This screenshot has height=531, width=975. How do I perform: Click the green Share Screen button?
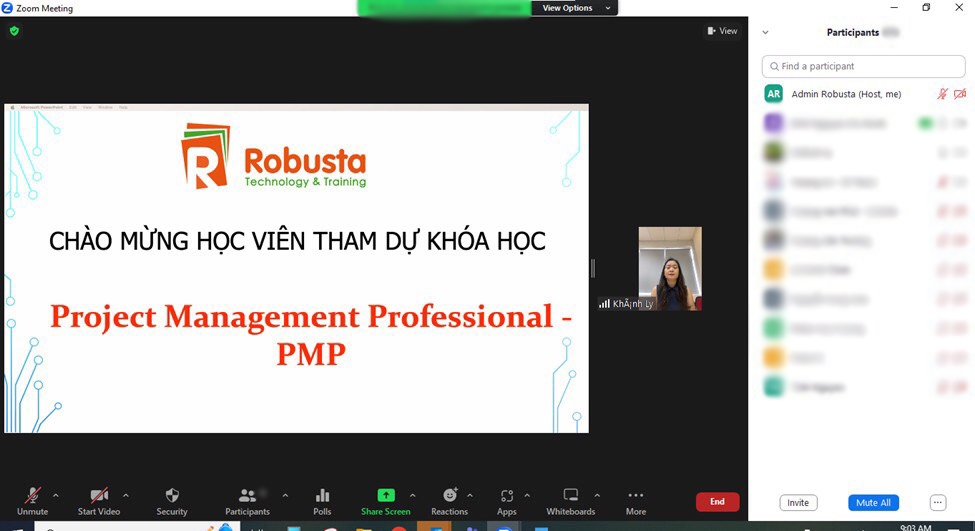[x=386, y=501]
